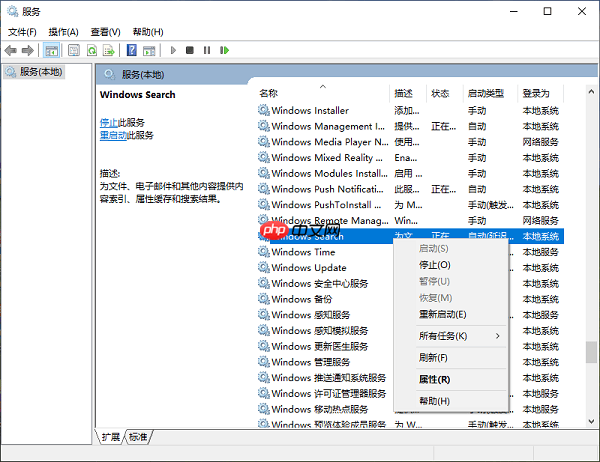Click the vertical scrollbar thumb
Viewport: 600px width, 462px height.
pos(591,352)
